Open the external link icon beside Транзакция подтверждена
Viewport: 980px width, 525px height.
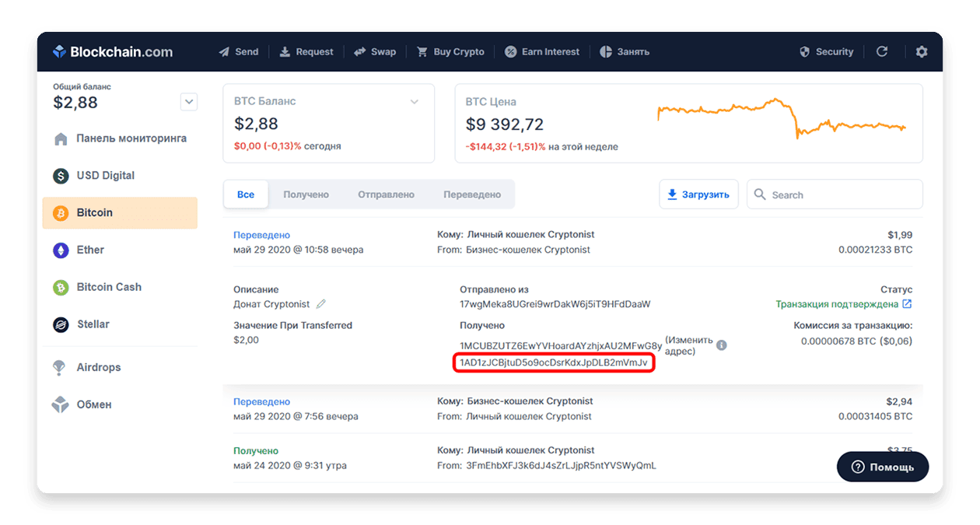[907, 304]
